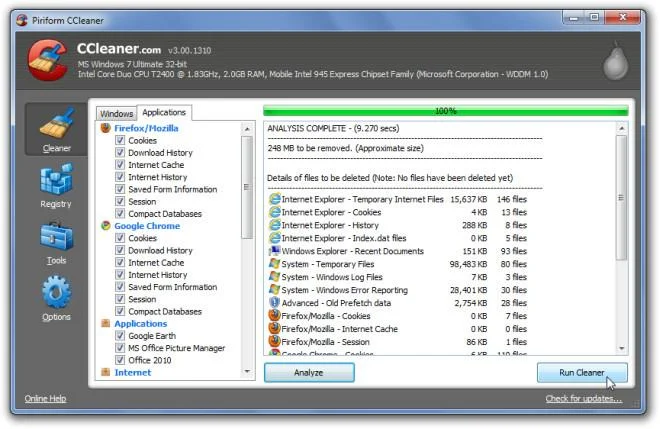Click the Applications group box icon

(x=106, y=323)
